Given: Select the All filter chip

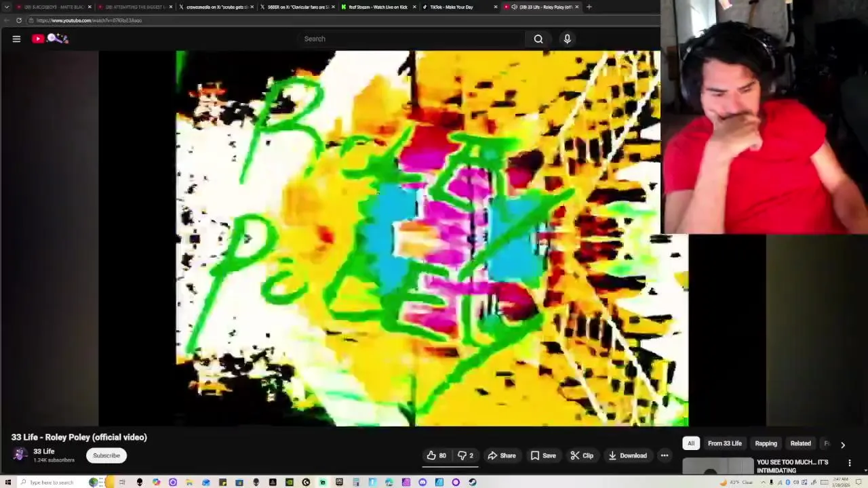Looking at the screenshot, I should (691, 443).
